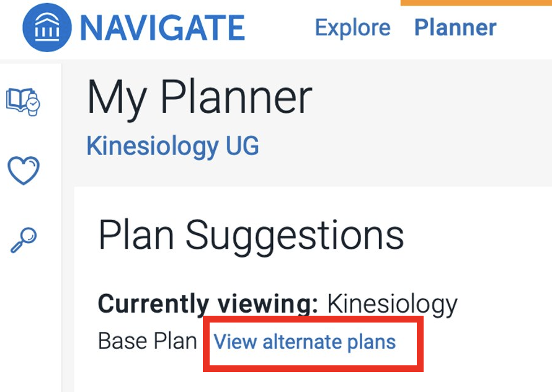Click View alternate plans link
This screenshot has height=392, width=552.
(305, 342)
